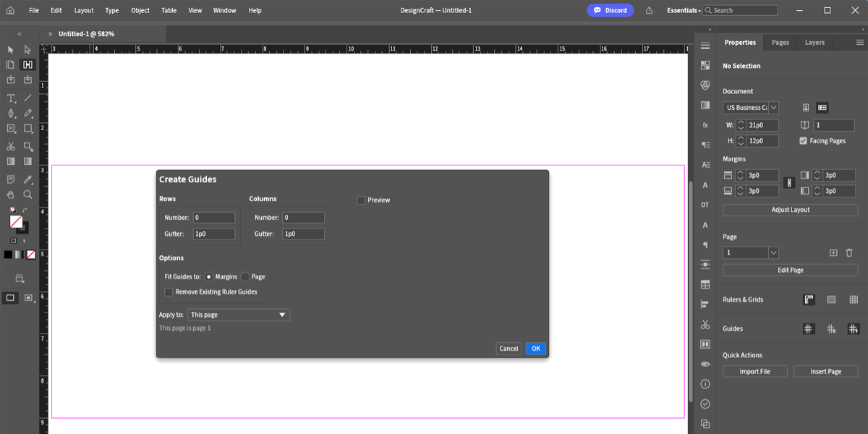The image size is (868, 434).
Task: Select the Page tool
Action: point(11,64)
